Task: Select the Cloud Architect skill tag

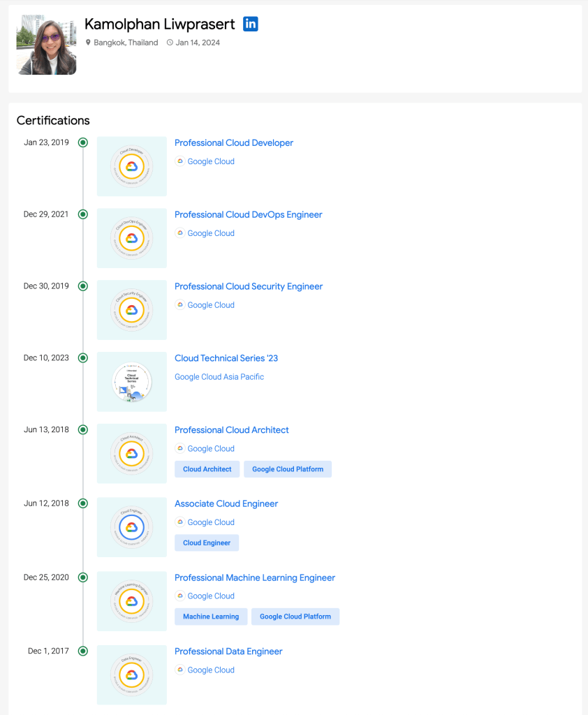Action: click(x=207, y=469)
